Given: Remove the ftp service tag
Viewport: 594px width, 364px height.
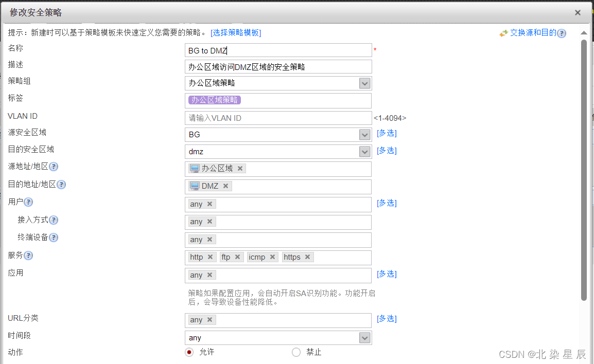Looking at the screenshot, I should (x=237, y=257).
